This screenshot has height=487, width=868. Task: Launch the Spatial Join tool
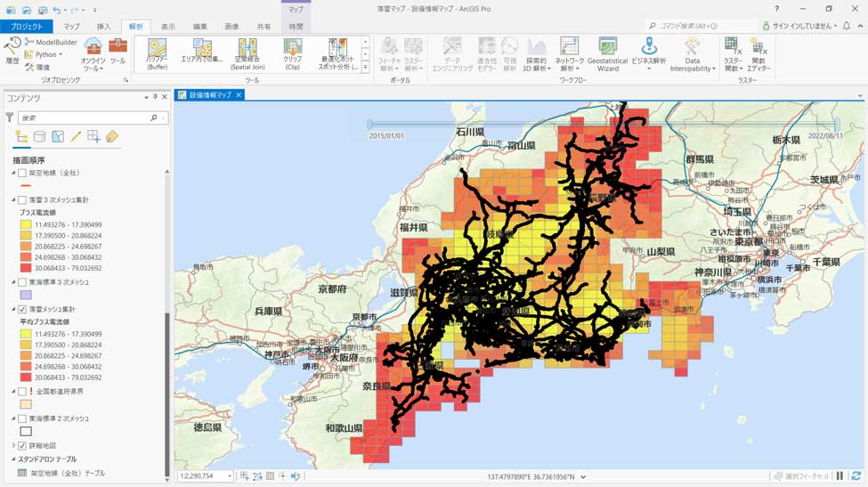(x=247, y=54)
